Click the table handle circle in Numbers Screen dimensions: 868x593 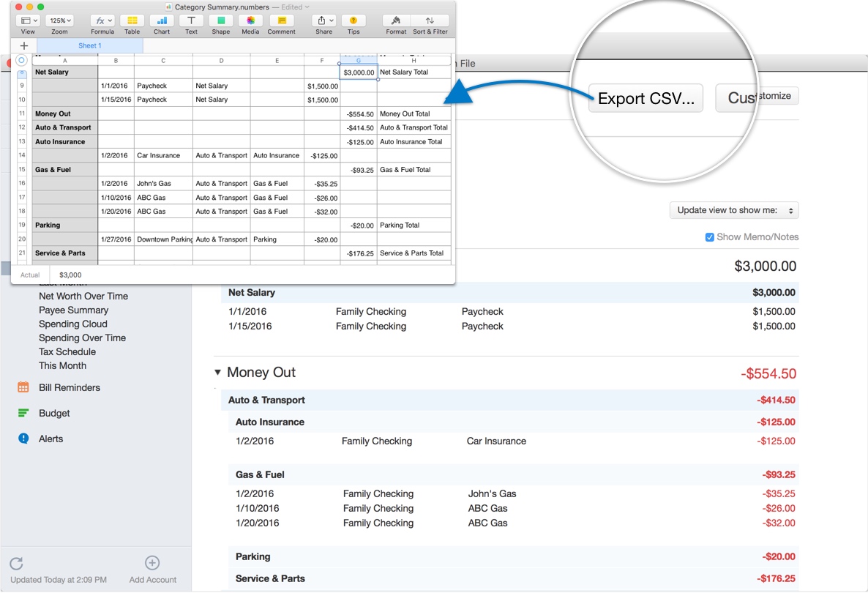[21, 60]
